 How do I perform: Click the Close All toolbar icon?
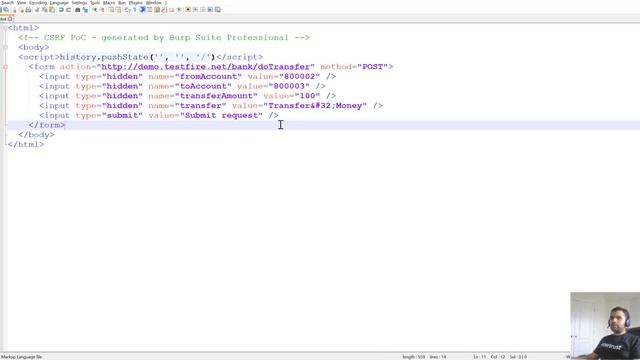click(21, 9)
